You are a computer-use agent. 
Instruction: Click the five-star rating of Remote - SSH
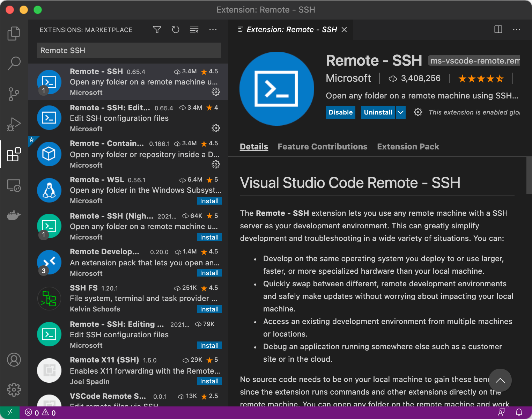481,79
